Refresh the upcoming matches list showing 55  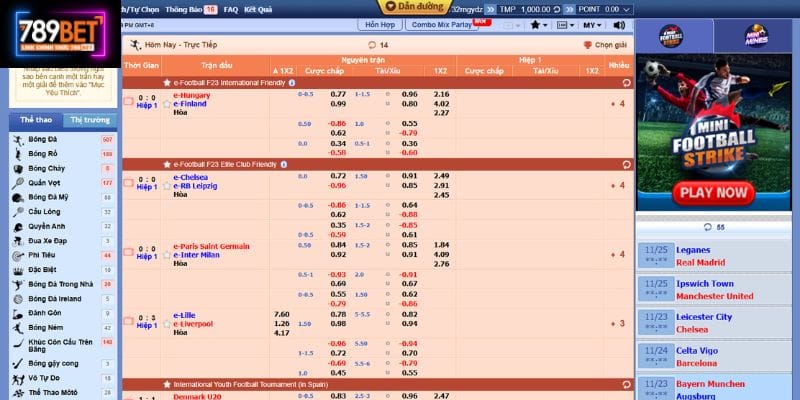coord(707,227)
